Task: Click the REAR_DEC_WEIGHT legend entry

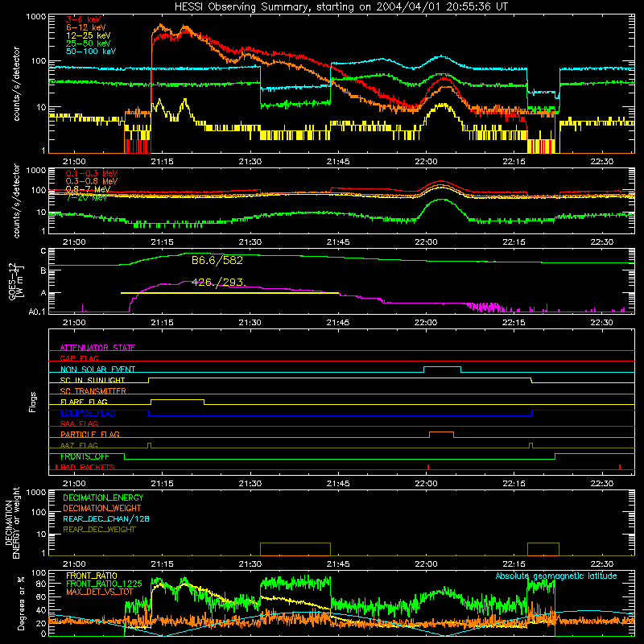Action: point(99,530)
